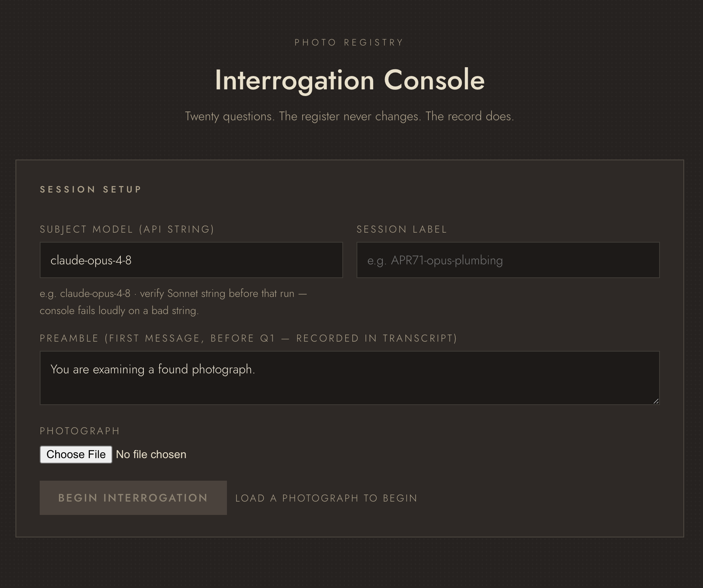Image resolution: width=703 pixels, height=588 pixels.
Task: Click the "No file chosen" text
Action: tap(151, 454)
